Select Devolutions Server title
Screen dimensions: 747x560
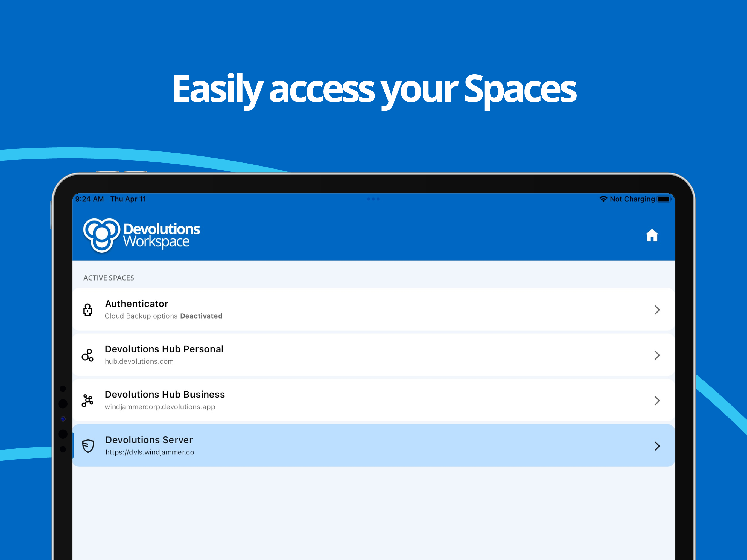point(149,440)
